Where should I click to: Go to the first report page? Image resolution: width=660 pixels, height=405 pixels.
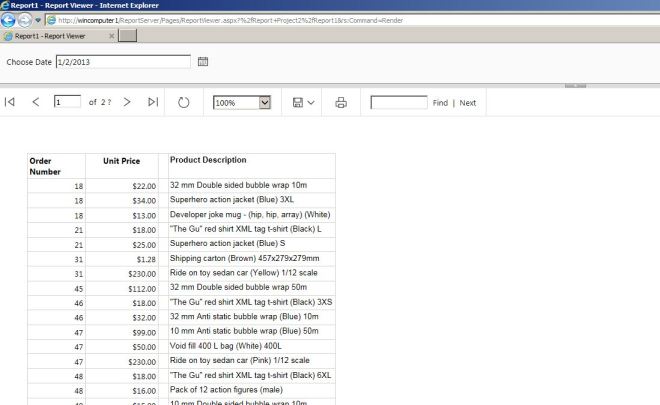pyautogui.click(x=10, y=102)
